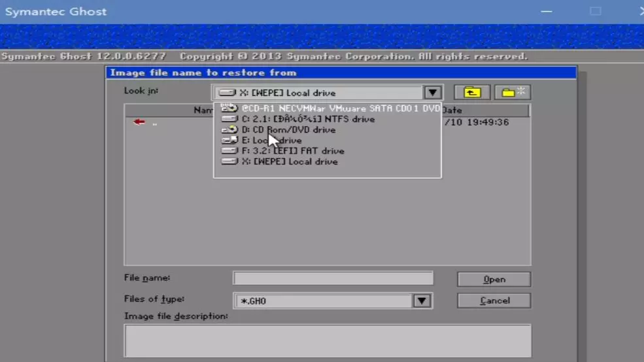Click the drive icon beside C: NTFS drive
Screen dimensions: 644x362
[x=229, y=119]
